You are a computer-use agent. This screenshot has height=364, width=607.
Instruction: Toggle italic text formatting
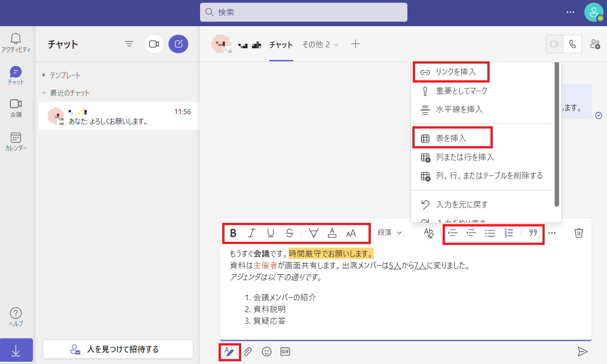pyautogui.click(x=252, y=233)
